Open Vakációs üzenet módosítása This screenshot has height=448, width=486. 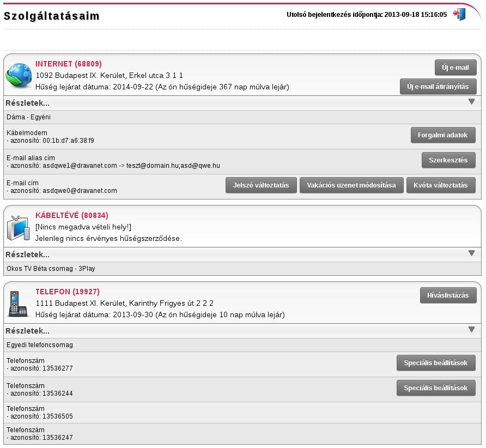coord(351,185)
